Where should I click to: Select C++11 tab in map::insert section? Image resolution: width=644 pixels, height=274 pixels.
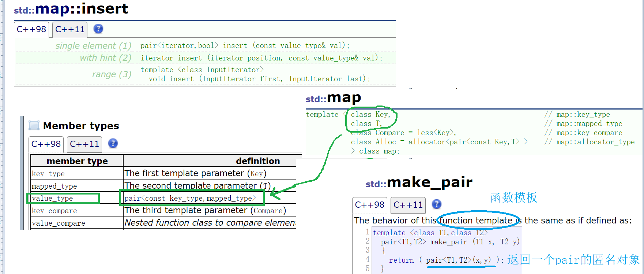click(x=70, y=29)
